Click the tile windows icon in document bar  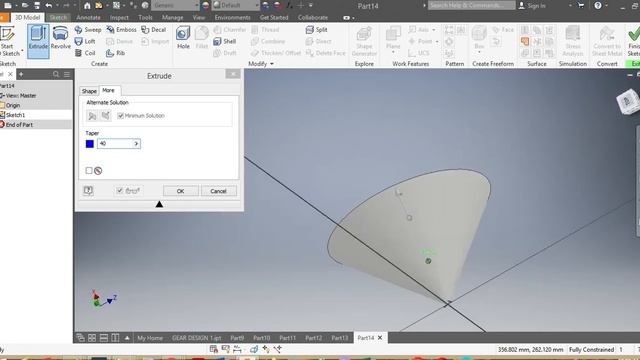coord(92,338)
